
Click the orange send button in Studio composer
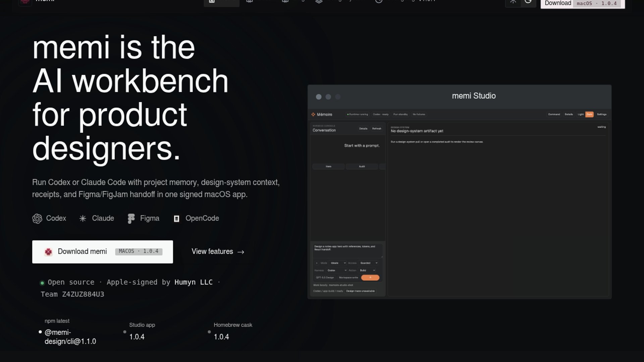[370, 278]
